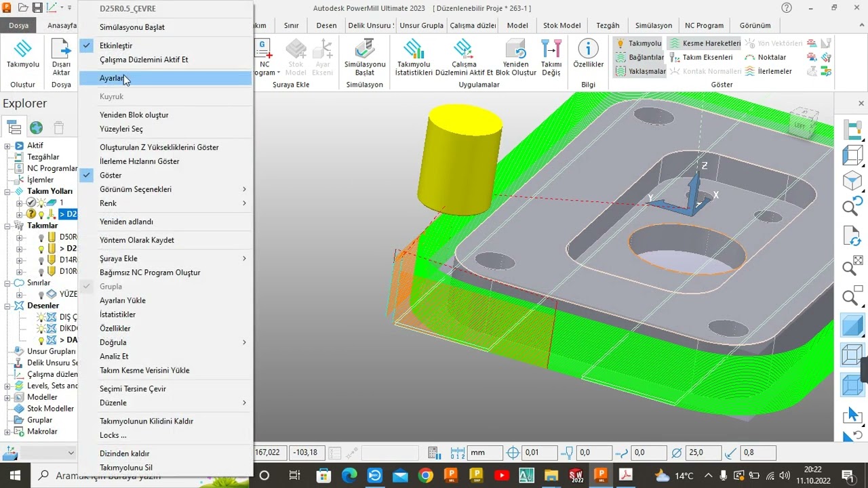Toggle Takımyolu display in Göster group
This screenshot has height=488, width=868.
click(x=638, y=43)
